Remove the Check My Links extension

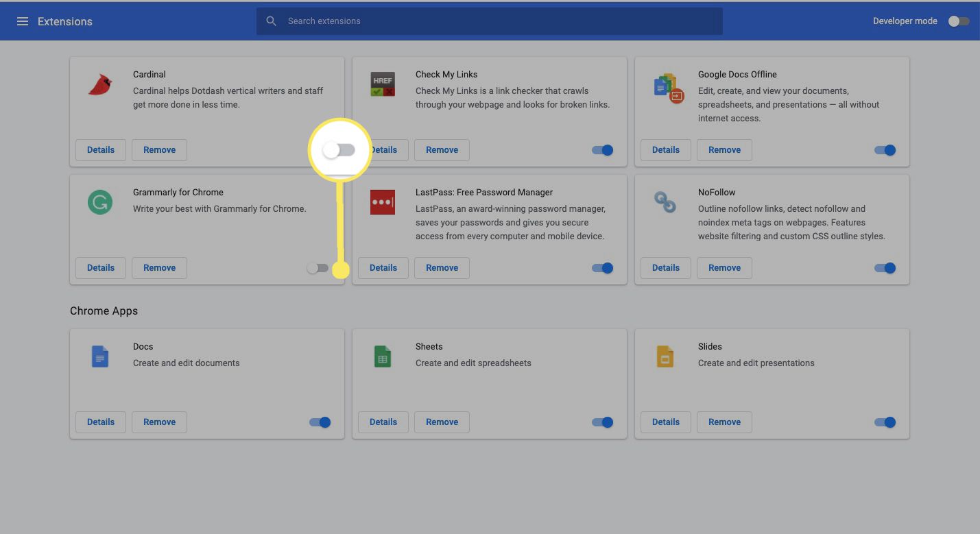coord(442,150)
